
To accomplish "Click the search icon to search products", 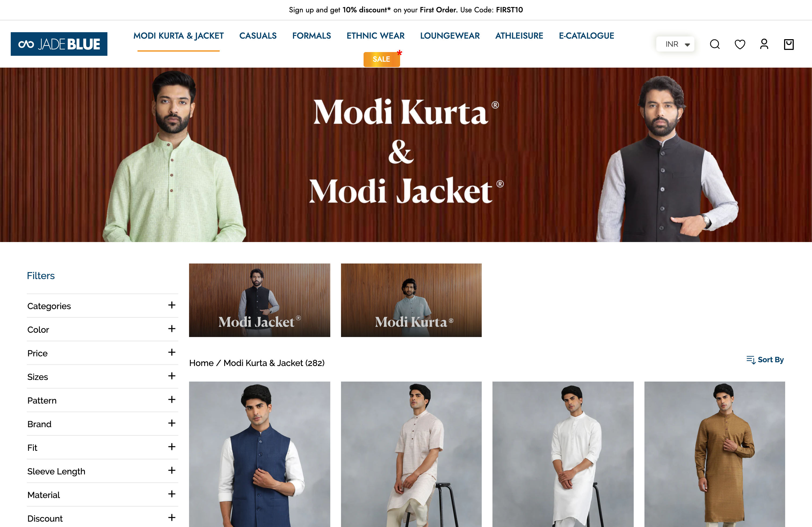I will (715, 43).
